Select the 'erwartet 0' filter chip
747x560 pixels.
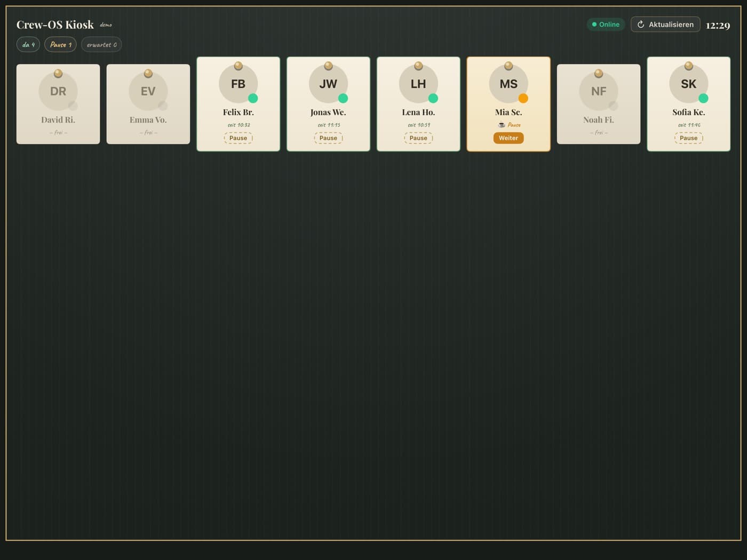[x=101, y=45]
